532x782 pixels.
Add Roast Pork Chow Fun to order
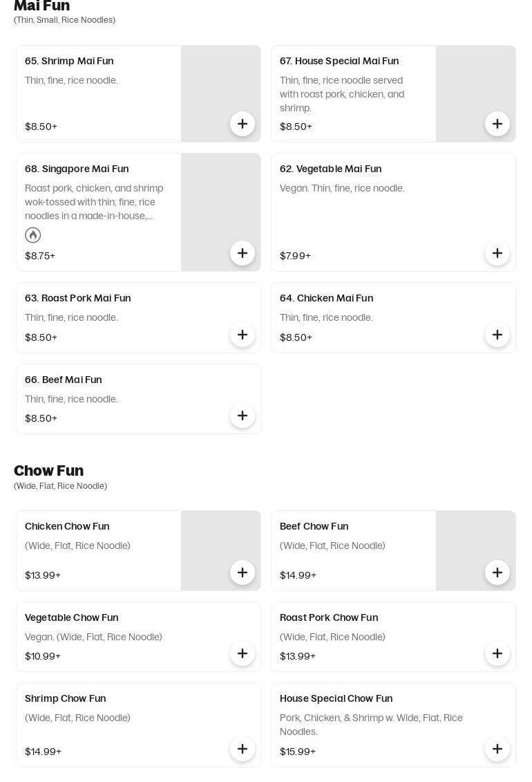[497, 653]
